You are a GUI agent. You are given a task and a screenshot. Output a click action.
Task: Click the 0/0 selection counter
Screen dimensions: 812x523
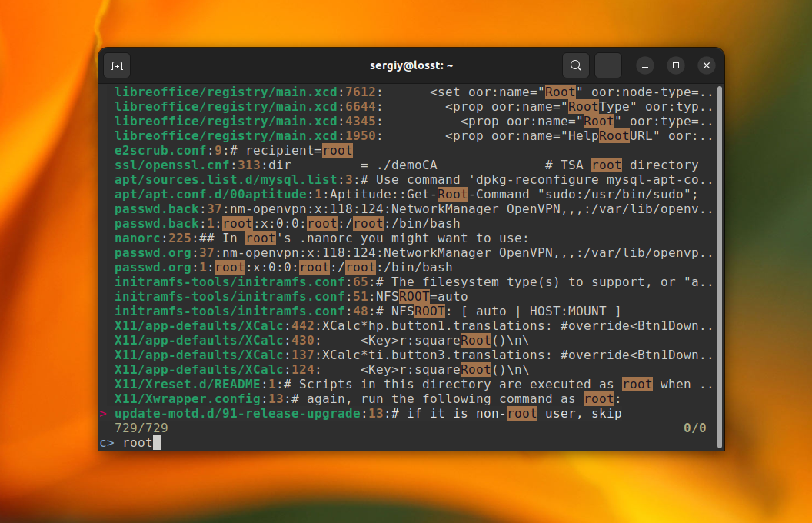pyautogui.click(x=694, y=428)
